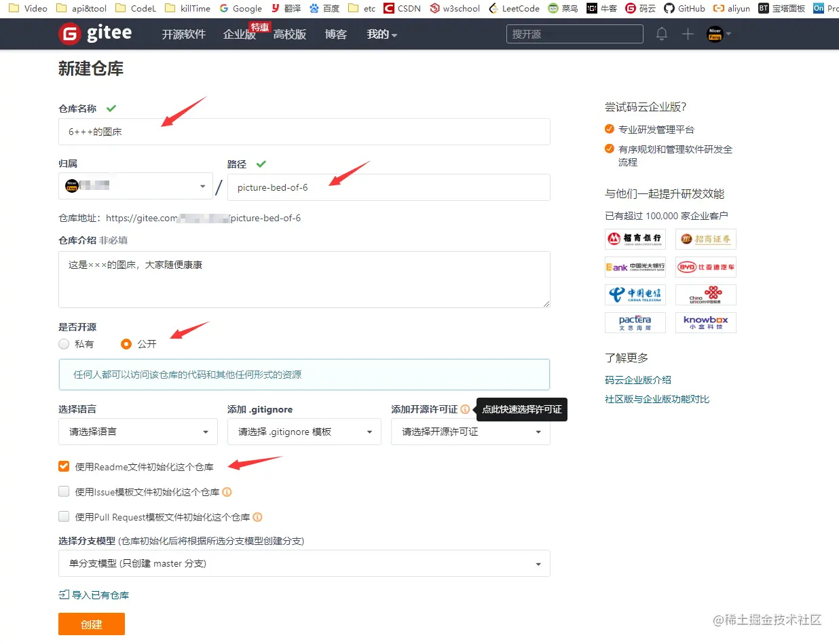Click info icon next to Issue模板 option
The width and height of the screenshot is (839, 644).
click(227, 492)
